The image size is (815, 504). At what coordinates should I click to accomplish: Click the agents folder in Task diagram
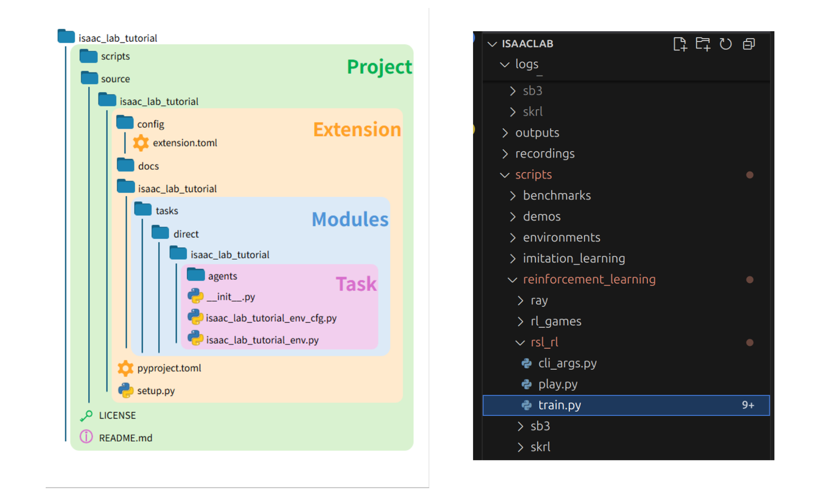click(x=212, y=275)
